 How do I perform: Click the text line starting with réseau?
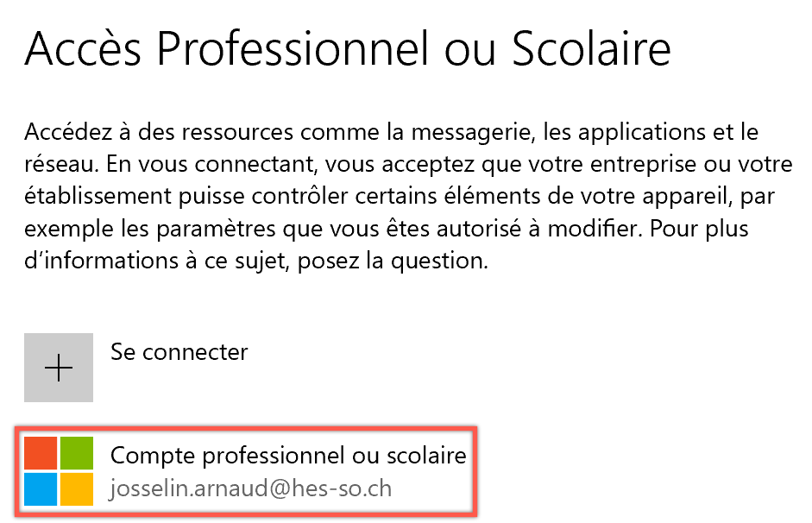click(408, 164)
